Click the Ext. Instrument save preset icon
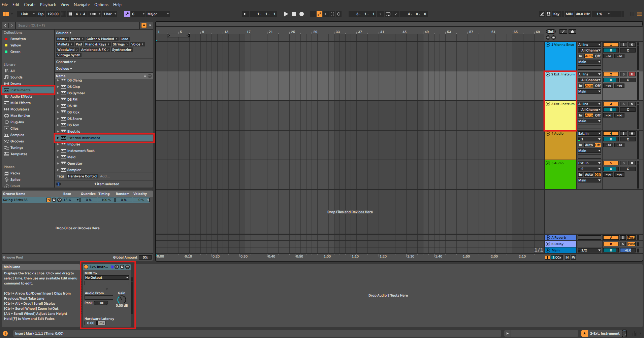Viewport: 644px width, 338px height. 122,267
